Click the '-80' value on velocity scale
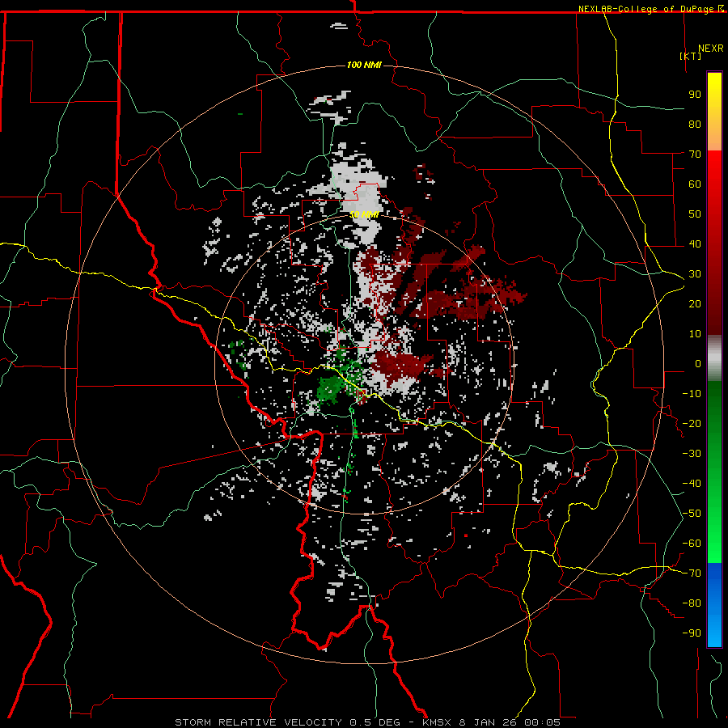The width and height of the screenshot is (728, 728). pyautogui.click(x=692, y=603)
